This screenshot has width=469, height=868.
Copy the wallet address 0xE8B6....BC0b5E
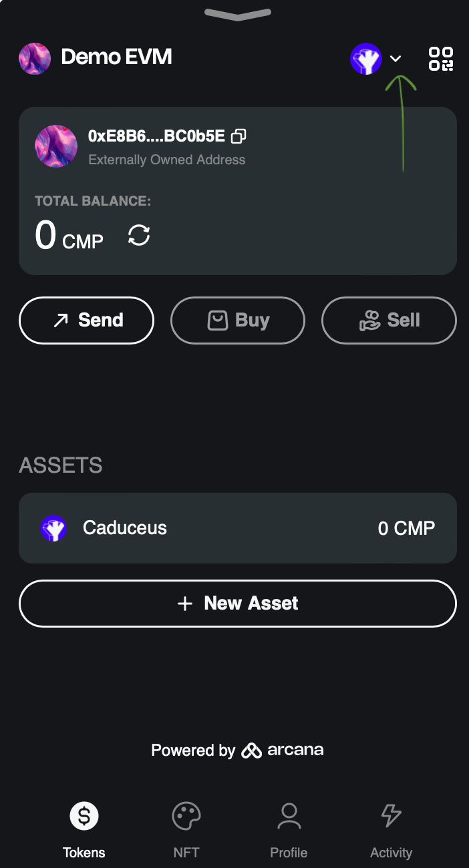[239, 136]
